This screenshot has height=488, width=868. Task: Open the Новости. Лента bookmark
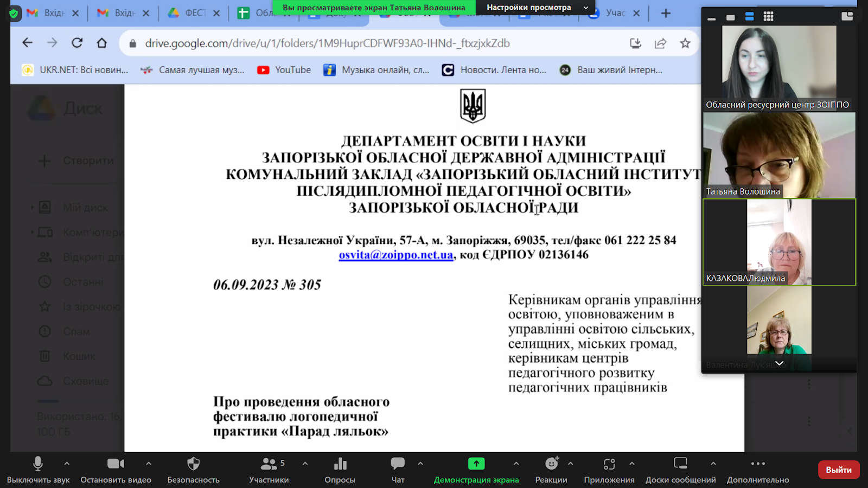tap(494, 70)
